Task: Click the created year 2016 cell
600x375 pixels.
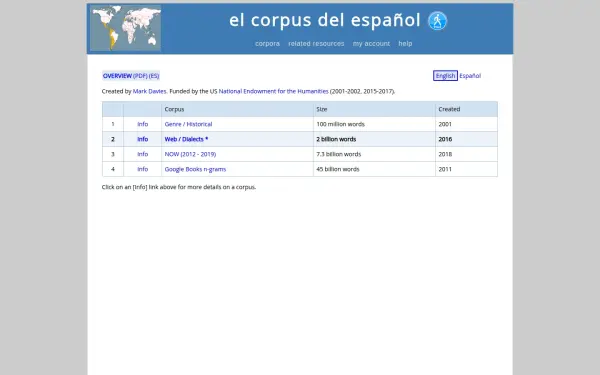Action: pos(466,139)
